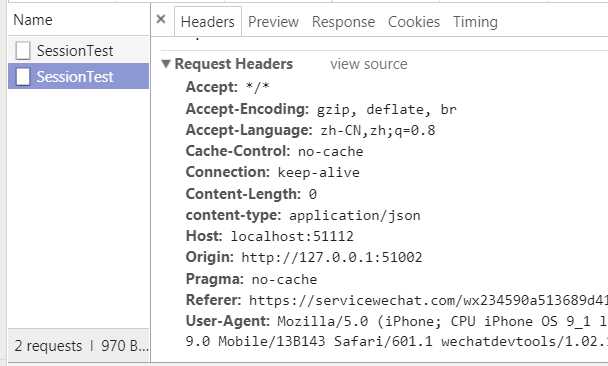The height and width of the screenshot is (366, 608).
Task: Select the first SessionTest request
Action: point(78,50)
